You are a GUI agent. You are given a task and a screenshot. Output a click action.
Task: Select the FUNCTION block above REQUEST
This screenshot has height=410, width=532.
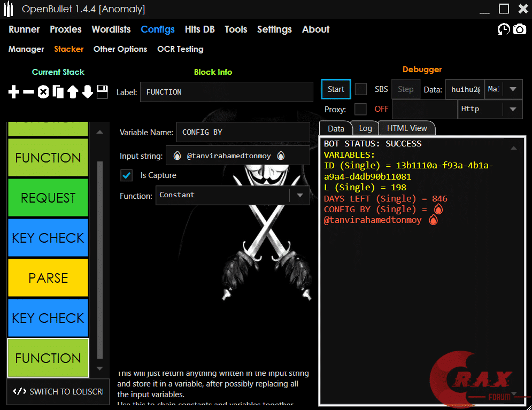coord(48,158)
